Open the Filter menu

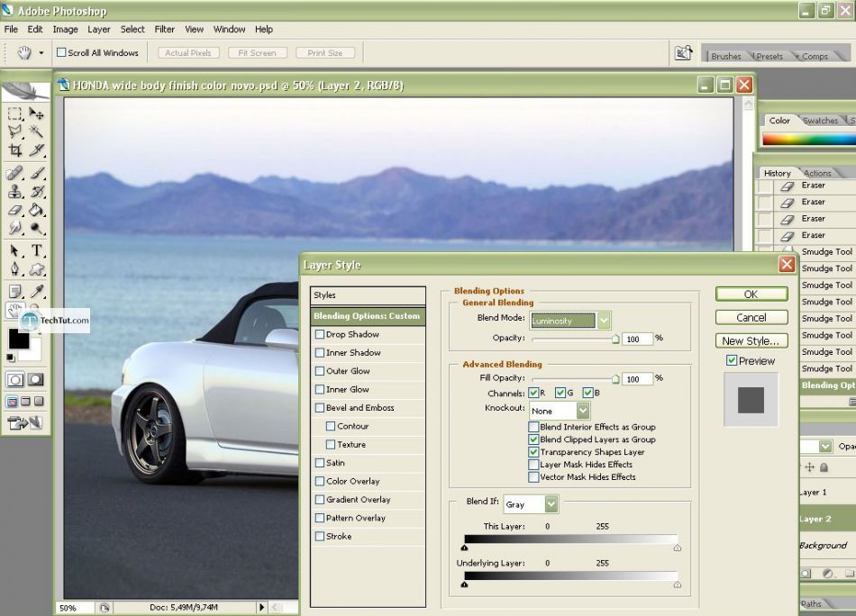(x=164, y=30)
